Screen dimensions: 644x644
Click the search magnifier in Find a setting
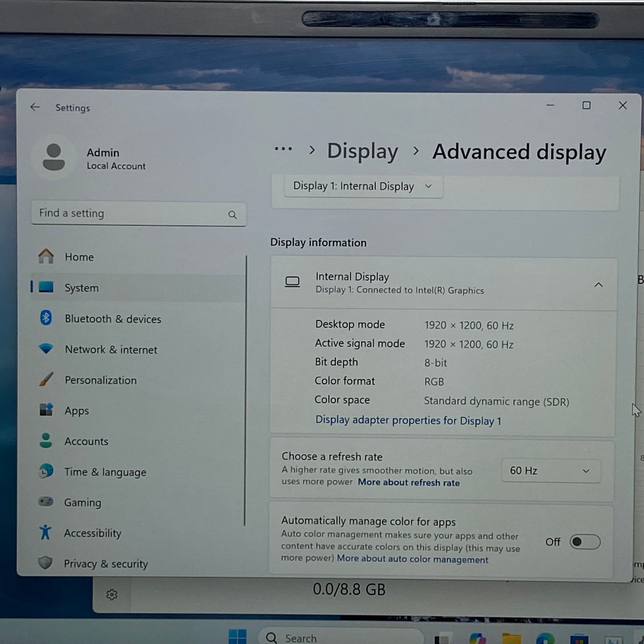[x=232, y=215]
